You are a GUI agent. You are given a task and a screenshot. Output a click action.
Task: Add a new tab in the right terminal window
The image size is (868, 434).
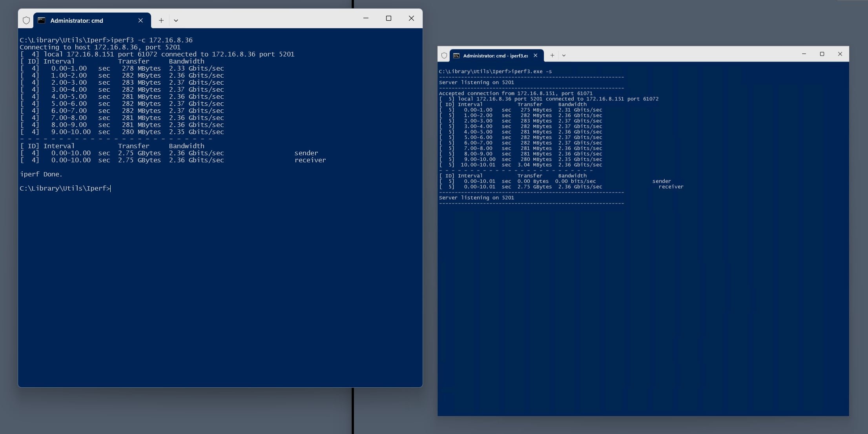pyautogui.click(x=552, y=55)
